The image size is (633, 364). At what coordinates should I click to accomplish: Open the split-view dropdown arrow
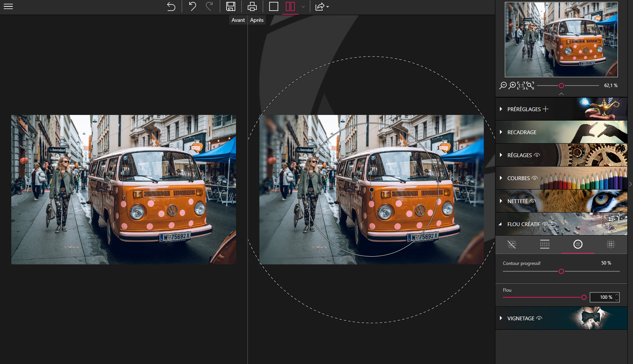[303, 7]
